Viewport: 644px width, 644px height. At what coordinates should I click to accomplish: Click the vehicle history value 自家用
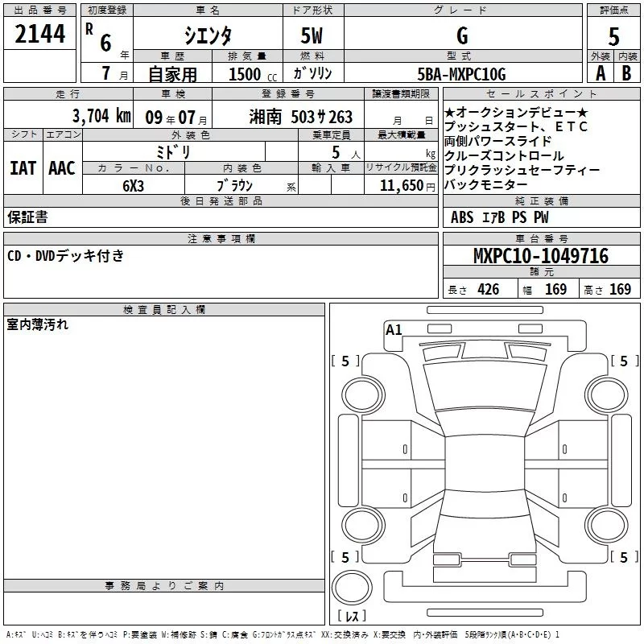[x=172, y=74]
